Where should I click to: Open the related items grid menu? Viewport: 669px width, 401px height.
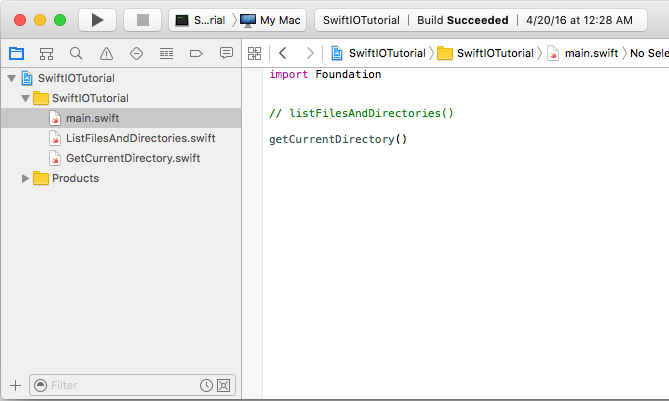tap(255, 53)
